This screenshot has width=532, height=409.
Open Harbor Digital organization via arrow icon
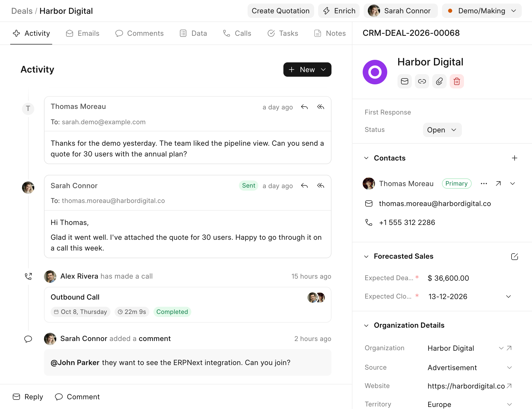pos(509,348)
